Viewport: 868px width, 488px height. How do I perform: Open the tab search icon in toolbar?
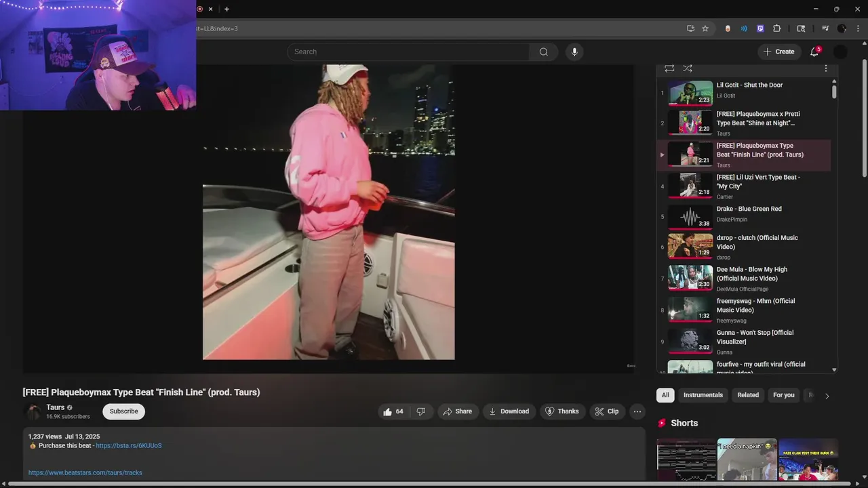click(801, 28)
